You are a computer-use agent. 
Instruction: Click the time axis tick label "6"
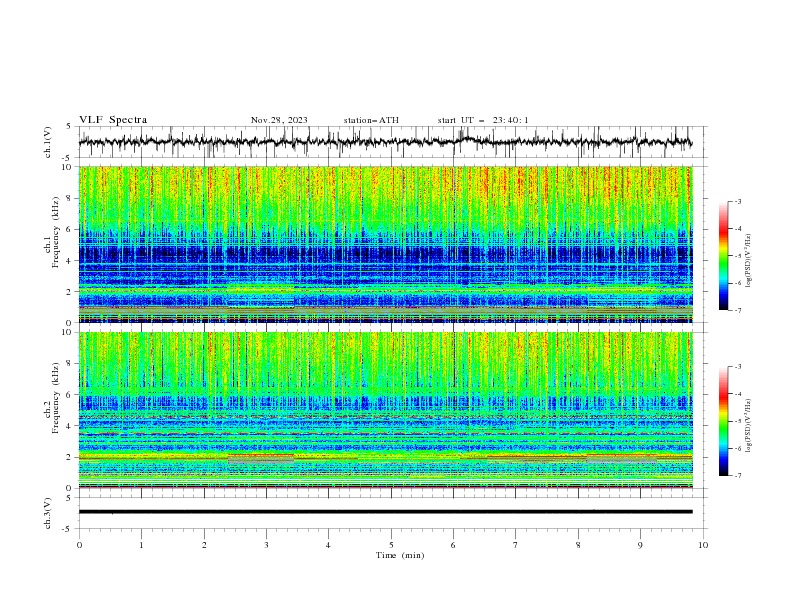tap(453, 545)
